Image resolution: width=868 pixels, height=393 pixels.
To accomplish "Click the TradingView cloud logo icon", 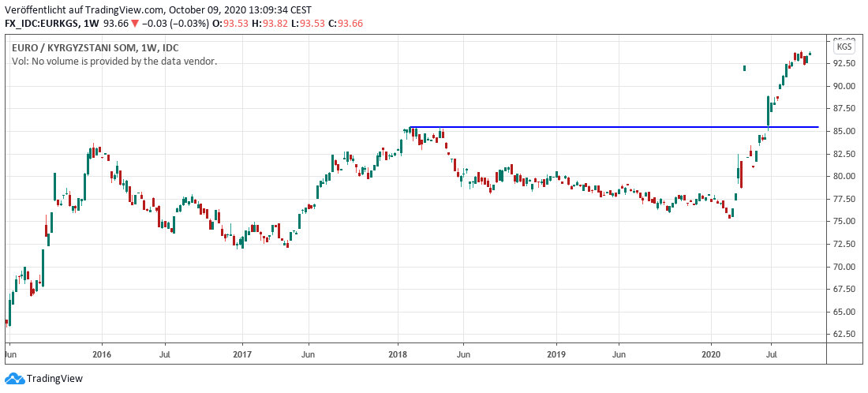I will (x=14, y=379).
